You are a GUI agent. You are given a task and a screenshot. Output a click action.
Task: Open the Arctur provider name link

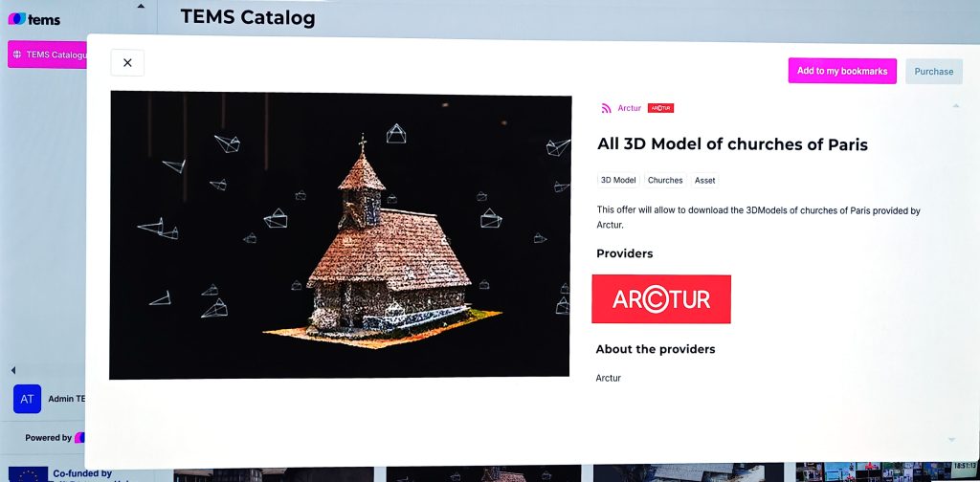[629, 108]
